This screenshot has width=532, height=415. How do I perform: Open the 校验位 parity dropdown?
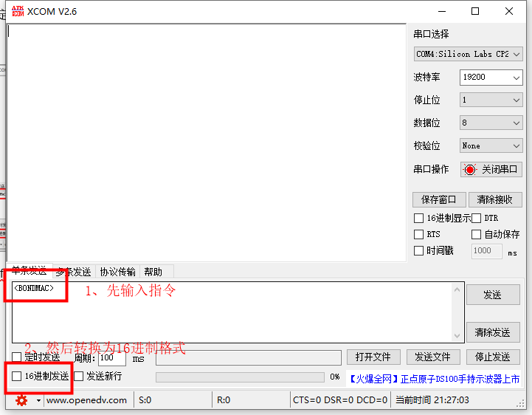(x=491, y=146)
